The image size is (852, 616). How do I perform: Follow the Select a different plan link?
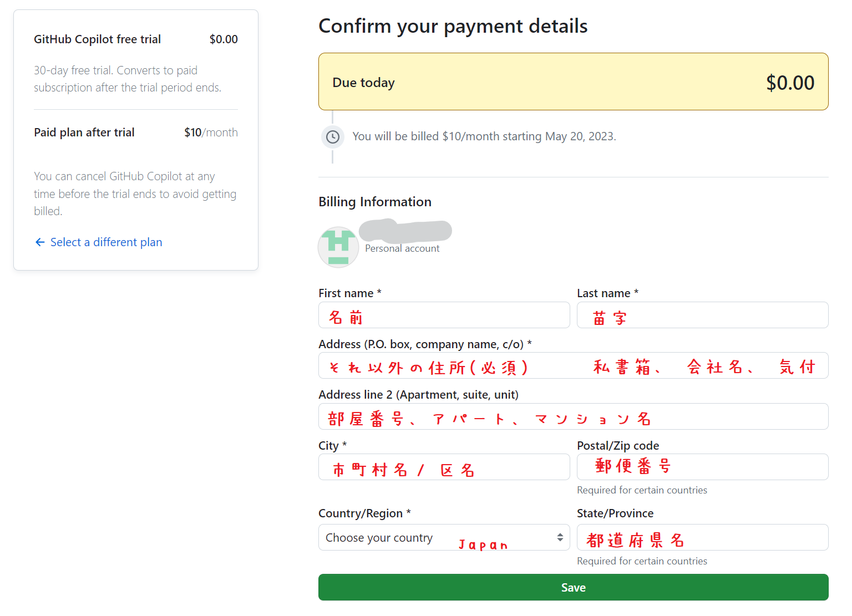tap(106, 242)
